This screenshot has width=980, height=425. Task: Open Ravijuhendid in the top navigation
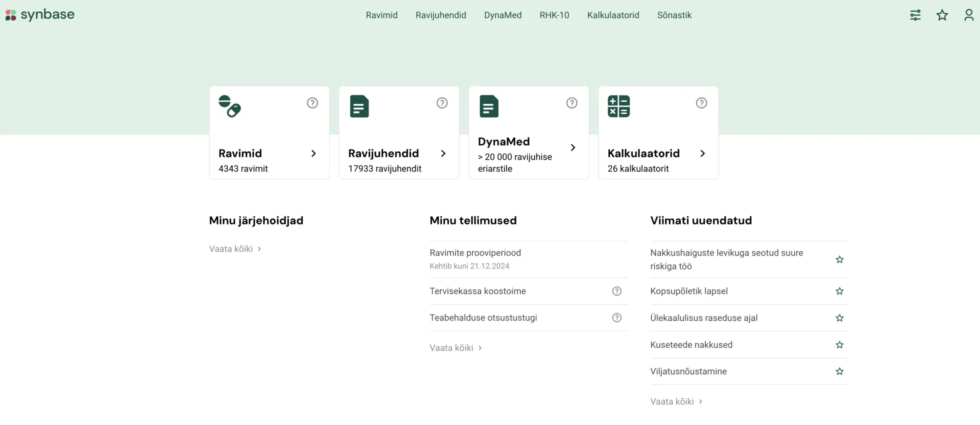tap(440, 15)
